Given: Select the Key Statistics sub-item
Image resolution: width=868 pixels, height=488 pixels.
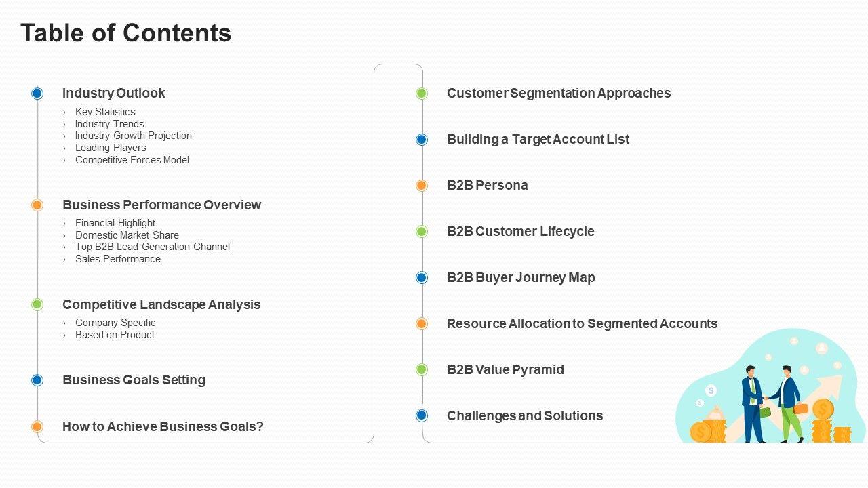Looking at the screenshot, I should pos(105,112).
